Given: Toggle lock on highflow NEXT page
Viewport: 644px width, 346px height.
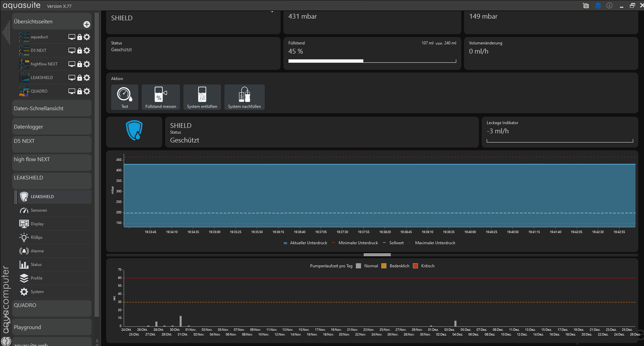Looking at the screenshot, I should (79, 64).
